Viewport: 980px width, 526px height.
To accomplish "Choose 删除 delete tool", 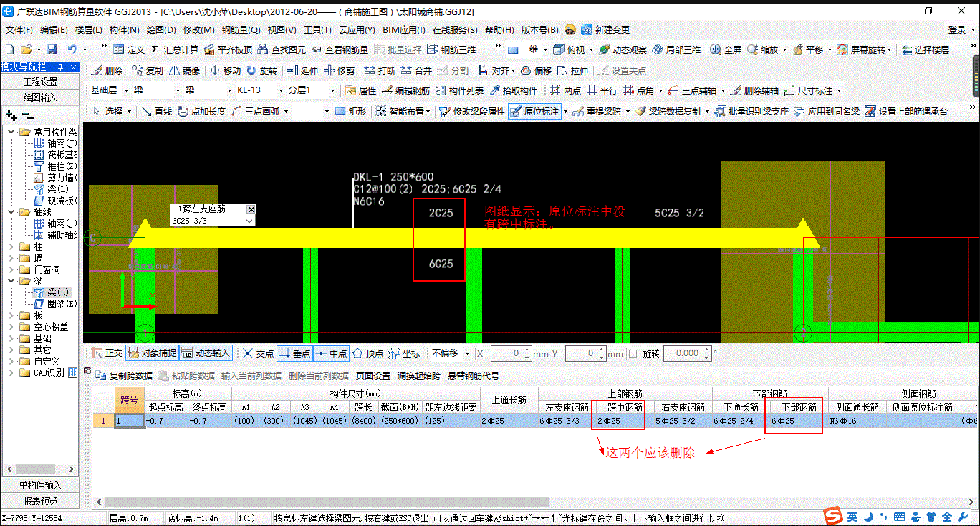I will pos(108,70).
